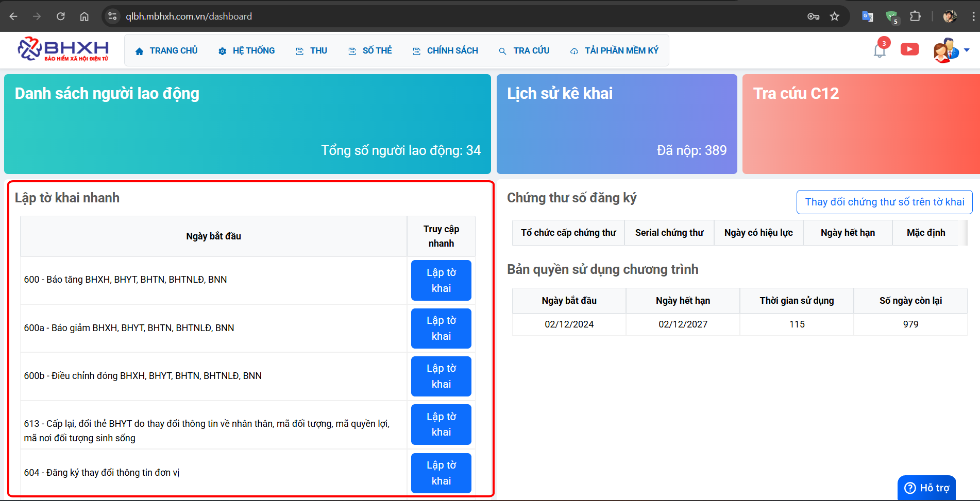Screen dimensions: 980x501
Task: Open the Chrome profile avatar
Action: pos(950,16)
